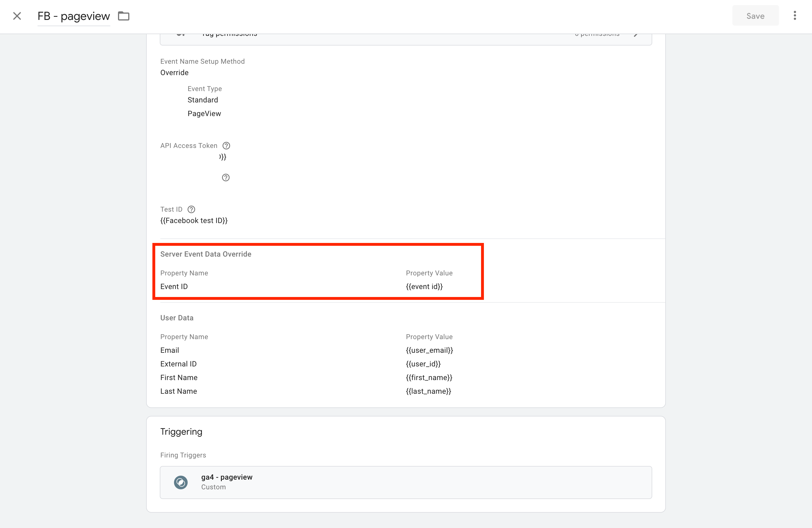This screenshot has height=528, width=812.
Task: Edit the {{event id}} property value
Action: click(x=424, y=286)
